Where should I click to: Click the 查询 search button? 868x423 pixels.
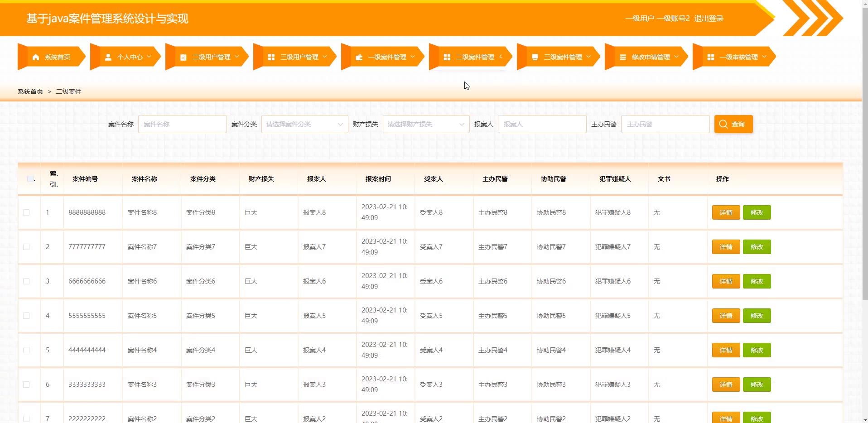pyautogui.click(x=733, y=124)
